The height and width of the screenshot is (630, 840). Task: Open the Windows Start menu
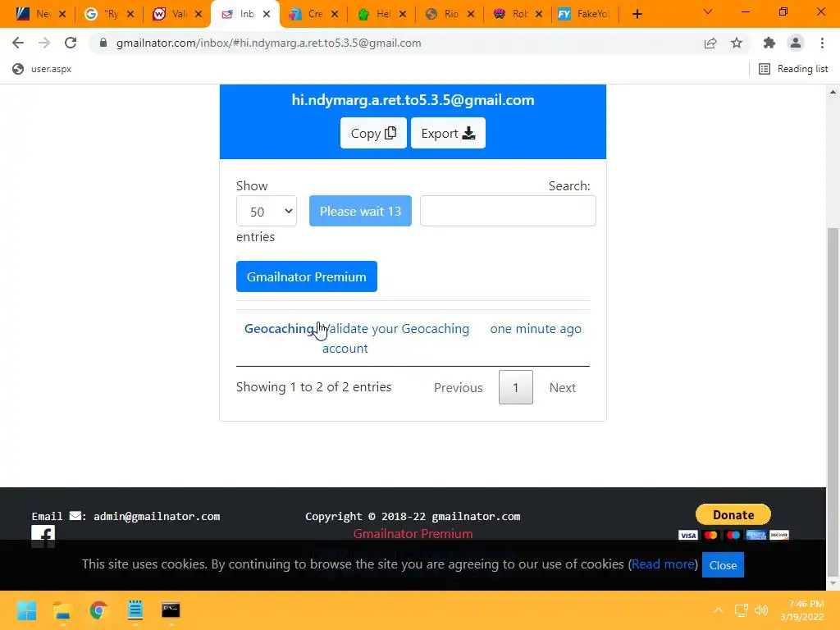coord(26,610)
